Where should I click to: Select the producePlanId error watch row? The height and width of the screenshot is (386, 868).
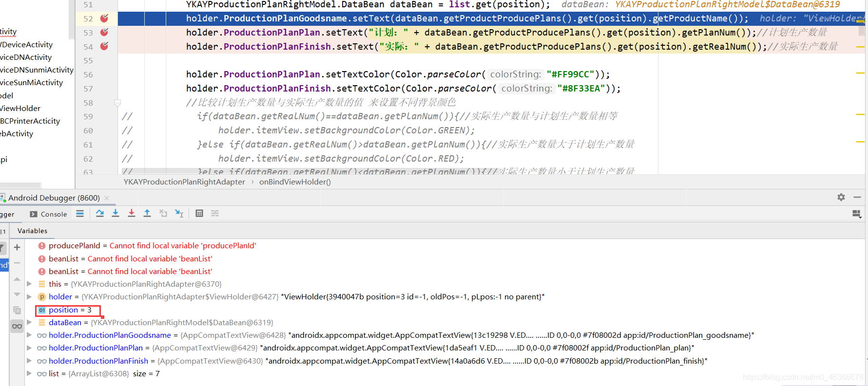152,246
